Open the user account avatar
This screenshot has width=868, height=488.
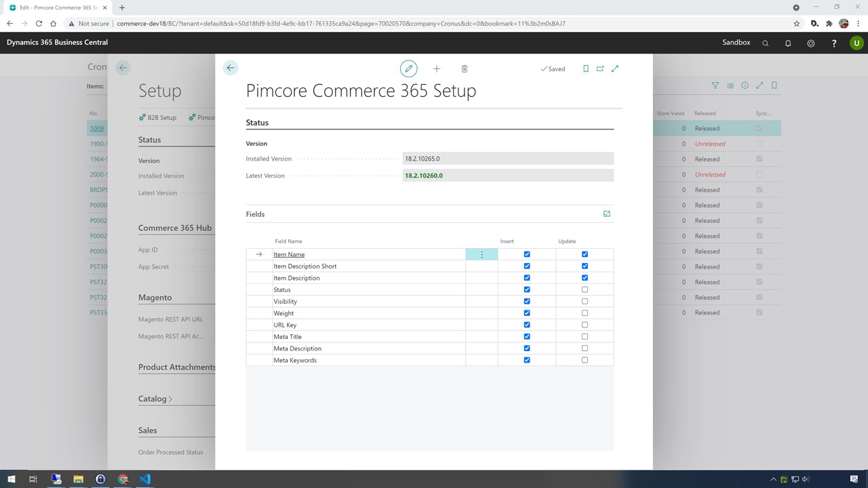point(856,43)
